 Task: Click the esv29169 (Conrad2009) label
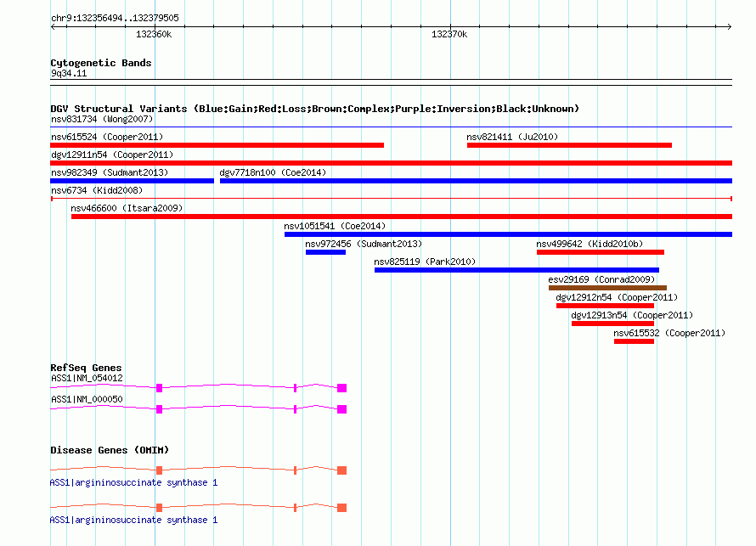click(601, 279)
